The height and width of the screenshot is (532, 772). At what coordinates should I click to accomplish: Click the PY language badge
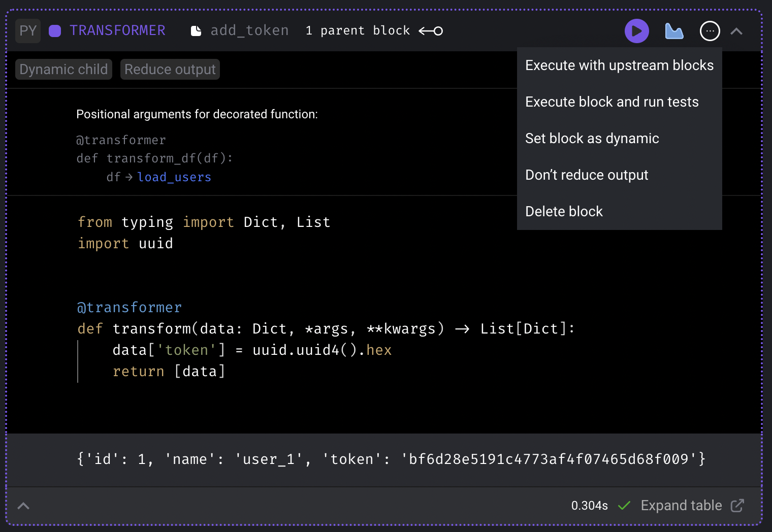[28, 30]
